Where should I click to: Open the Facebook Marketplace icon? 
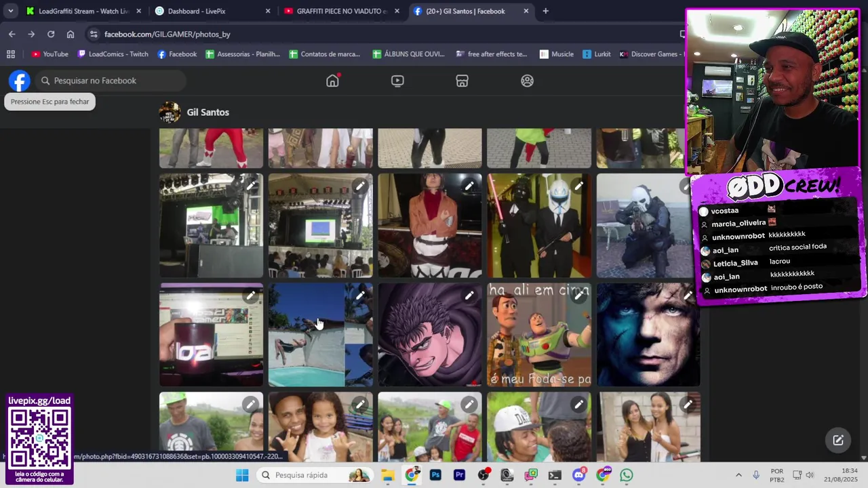[462, 81]
